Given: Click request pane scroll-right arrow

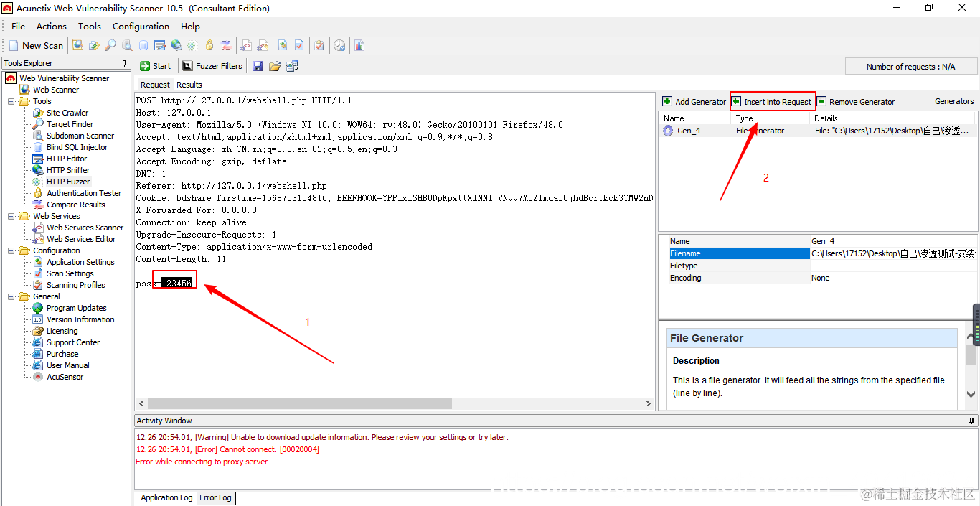Looking at the screenshot, I should 649,404.
